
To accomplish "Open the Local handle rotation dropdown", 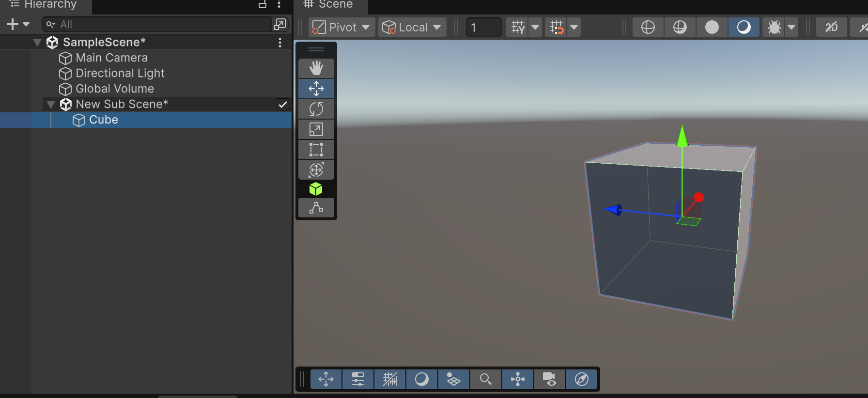I will click(x=412, y=27).
